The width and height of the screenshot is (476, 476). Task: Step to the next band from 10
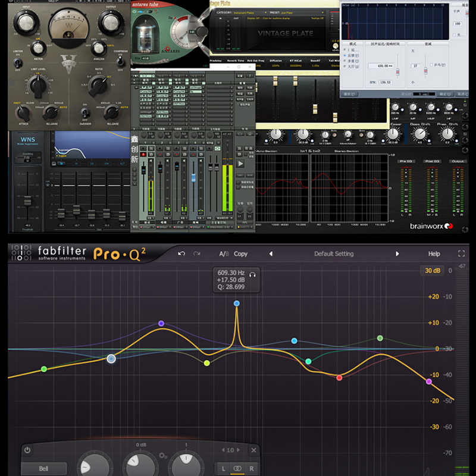[239, 450]
